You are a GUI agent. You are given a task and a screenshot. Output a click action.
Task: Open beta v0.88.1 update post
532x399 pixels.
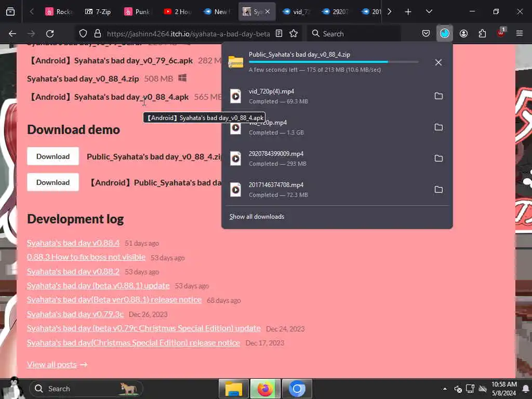98,286
